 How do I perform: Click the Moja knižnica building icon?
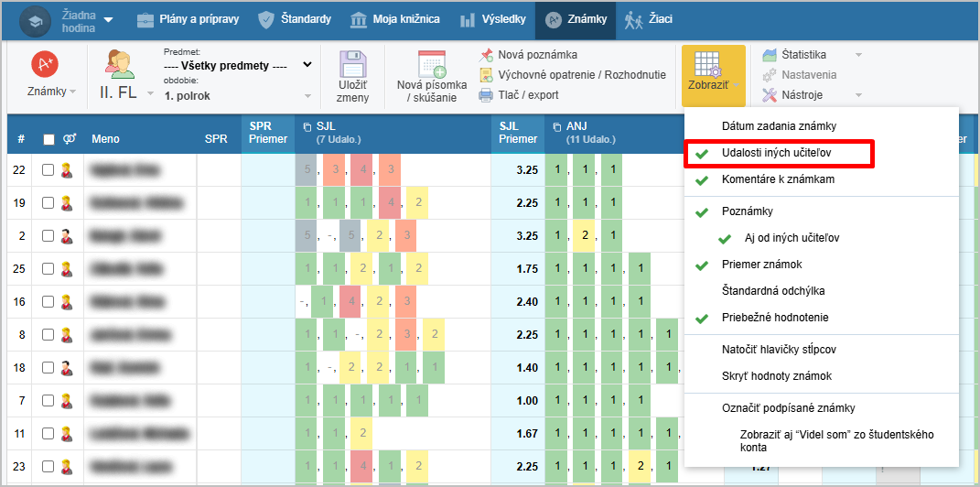pos(359,20)
